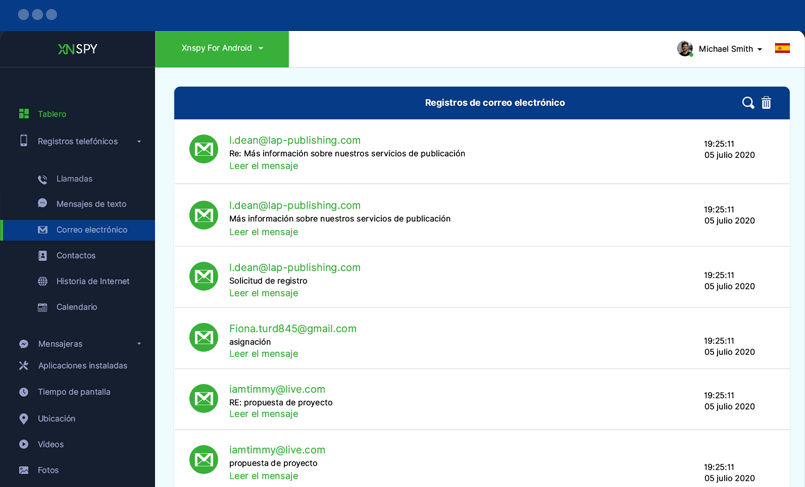Click Leer el mensaje under RE: propuesta de proyecto
The image size is (805, 487).
pyautogui.click(x=263, y=414)
